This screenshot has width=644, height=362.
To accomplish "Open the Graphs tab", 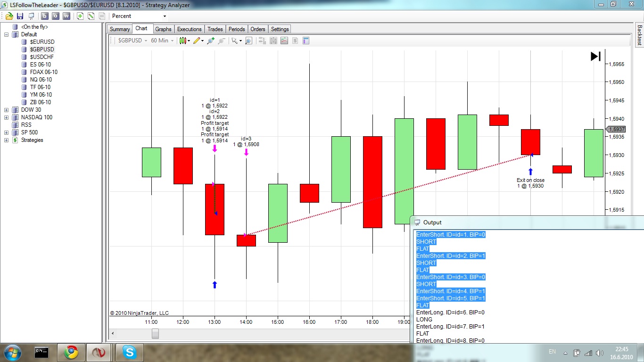I will [x=163, y=29].
